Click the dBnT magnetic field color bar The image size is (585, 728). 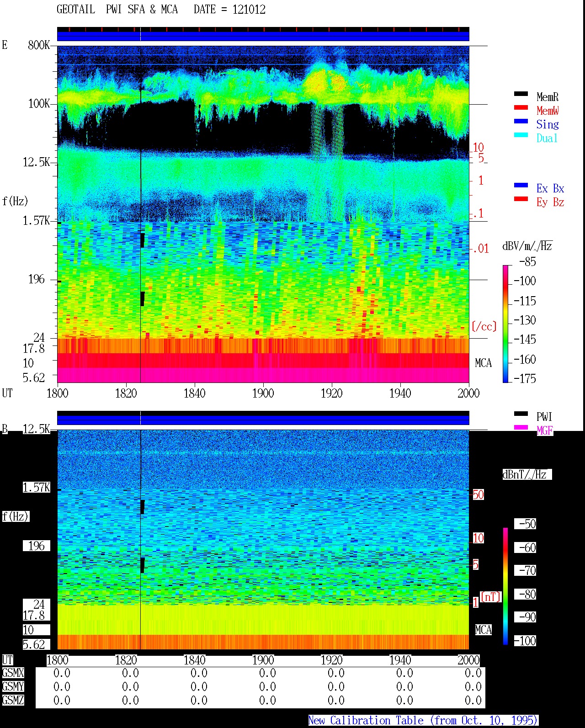pos(505,586)
